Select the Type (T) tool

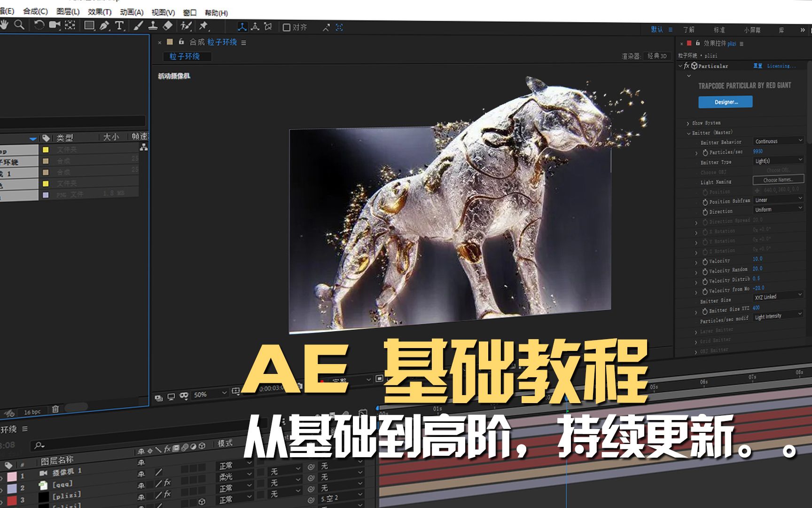point(119,25)
